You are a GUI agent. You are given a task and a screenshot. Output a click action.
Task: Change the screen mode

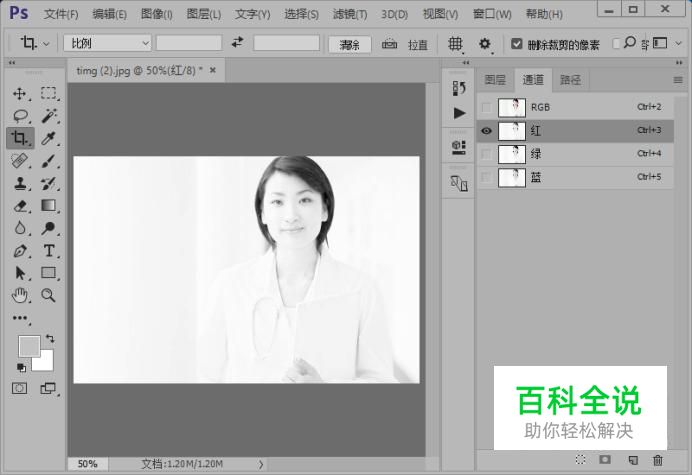coord(48,388)
